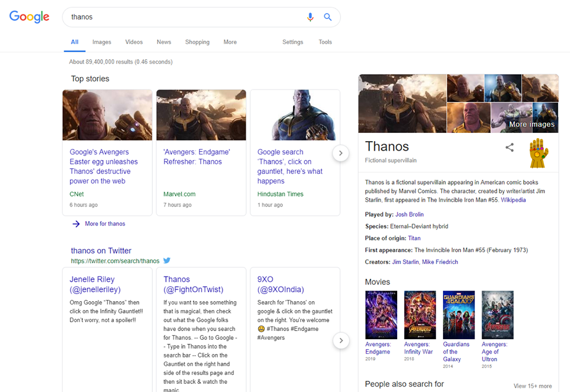Click the Infinity Gauntlet icon

point(539,153)
